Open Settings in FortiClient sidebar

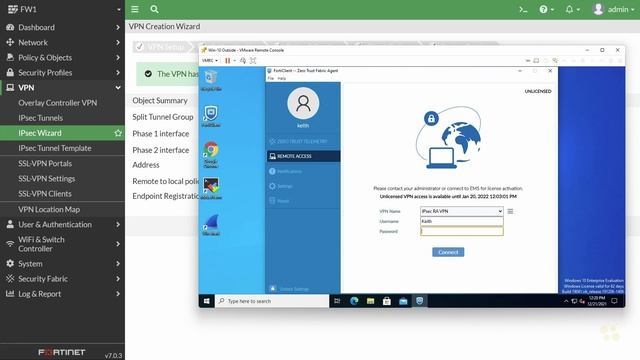tap(303, 186)
